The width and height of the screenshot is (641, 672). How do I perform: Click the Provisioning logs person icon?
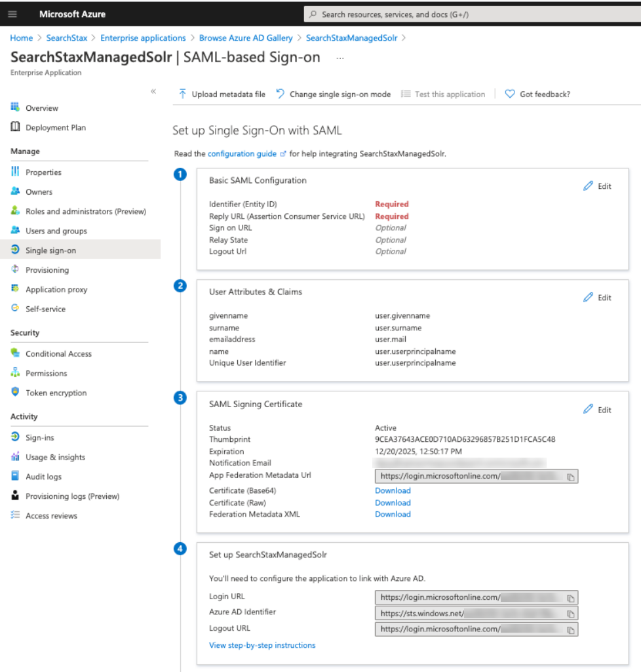15,496
